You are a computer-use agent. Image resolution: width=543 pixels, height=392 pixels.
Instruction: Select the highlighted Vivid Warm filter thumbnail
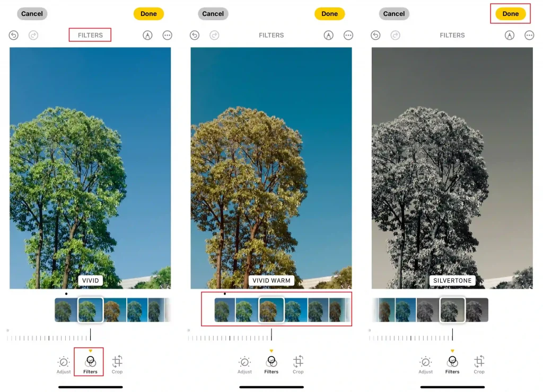pyautogui.click(x=271, y=310)
